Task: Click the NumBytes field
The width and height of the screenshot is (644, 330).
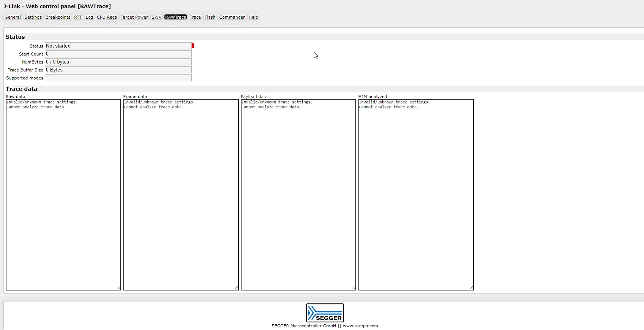Action: tap(118, 62)
